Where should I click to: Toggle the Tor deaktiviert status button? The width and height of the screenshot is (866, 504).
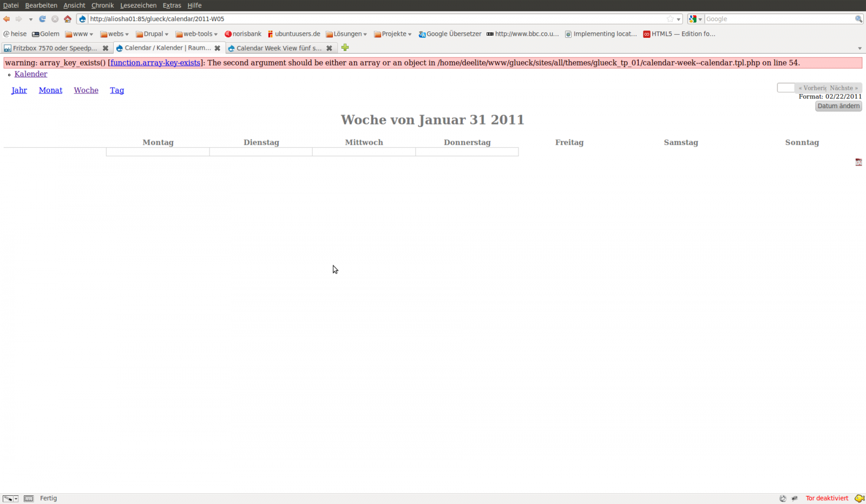826,498
